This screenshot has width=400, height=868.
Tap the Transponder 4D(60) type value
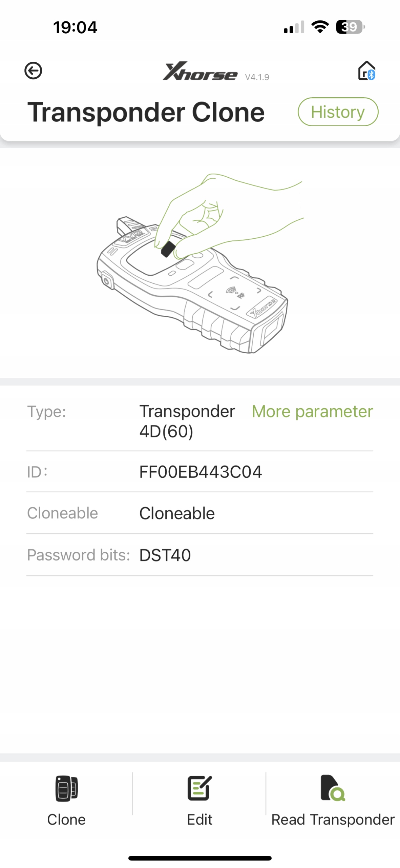[187, 421]
